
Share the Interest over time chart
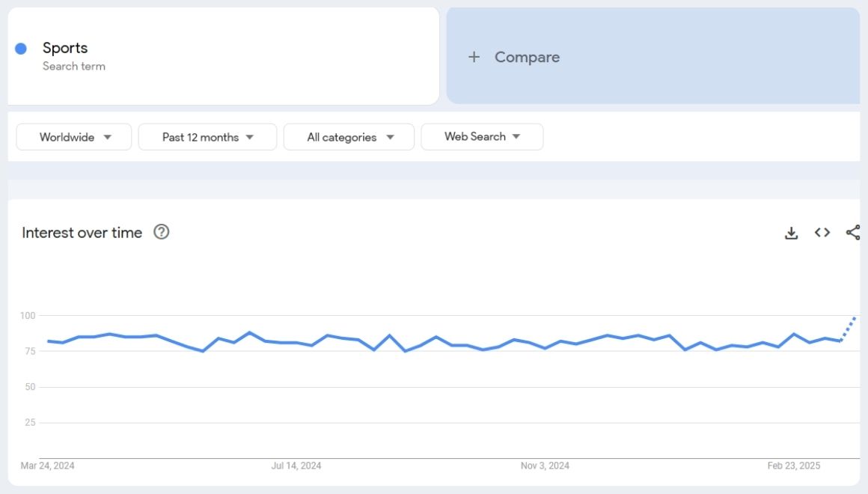coord(852,233)
